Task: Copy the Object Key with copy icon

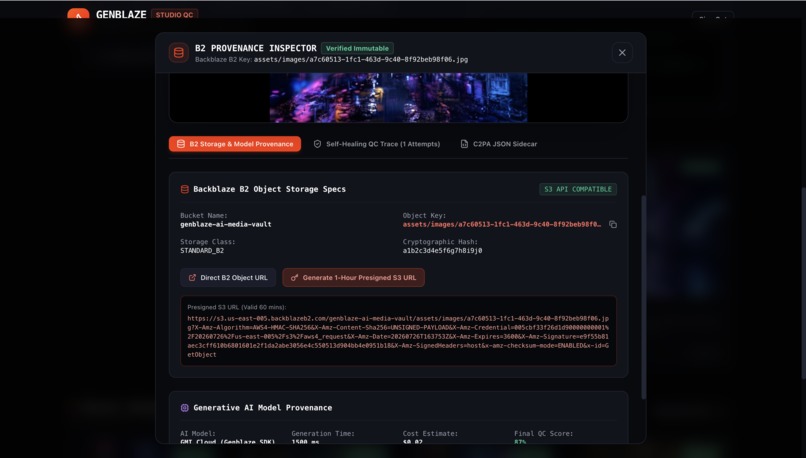Action: (x=613, y=224)
